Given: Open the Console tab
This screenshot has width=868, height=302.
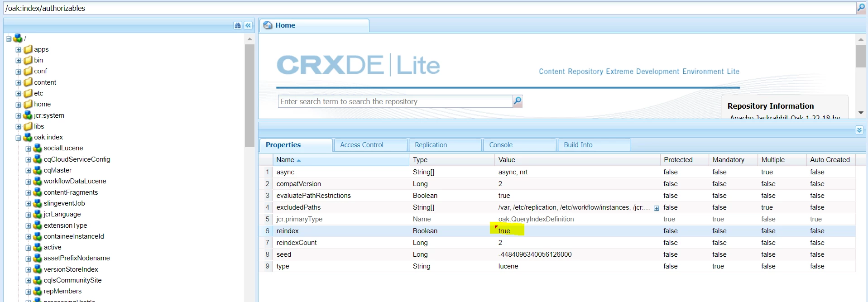Looking at the screenshot, I should click(519, 145).
